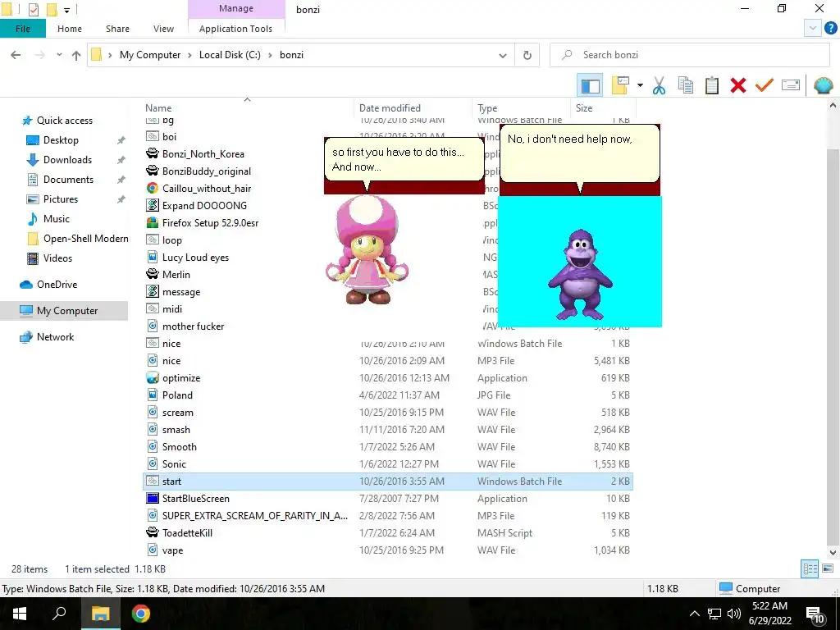Click Local Disk (C:) in address path
Viewport: 840px width, 630px height.
[230, 55]
